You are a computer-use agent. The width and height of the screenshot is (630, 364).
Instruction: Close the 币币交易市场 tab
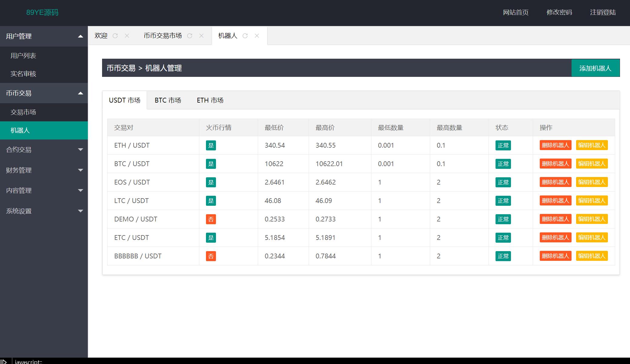[x=201, y=36]
